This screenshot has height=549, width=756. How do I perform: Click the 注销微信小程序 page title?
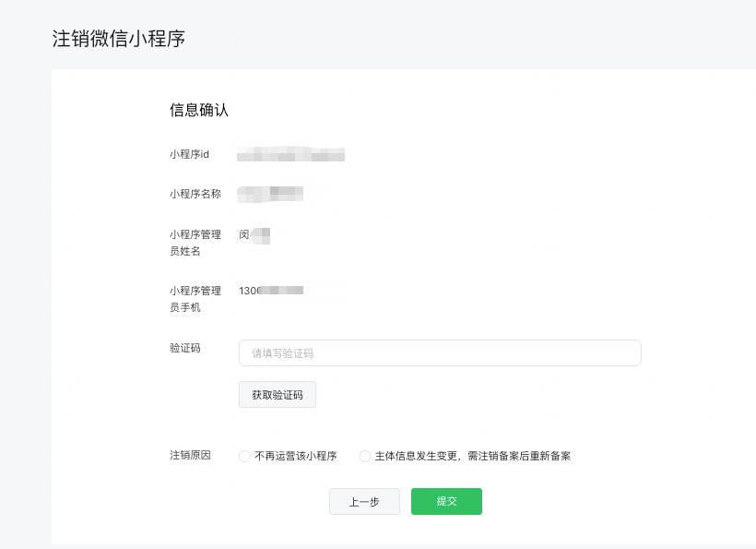119,39
